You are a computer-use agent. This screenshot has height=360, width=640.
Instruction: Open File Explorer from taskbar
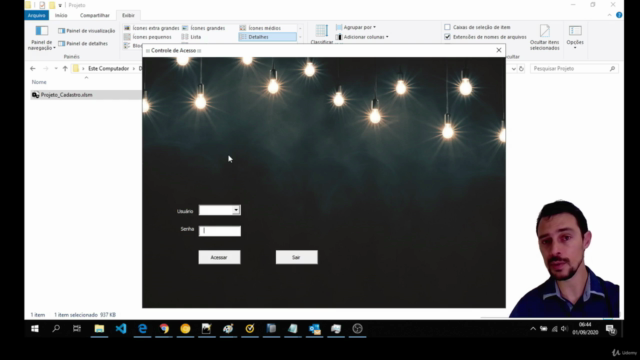pos(99,329)
